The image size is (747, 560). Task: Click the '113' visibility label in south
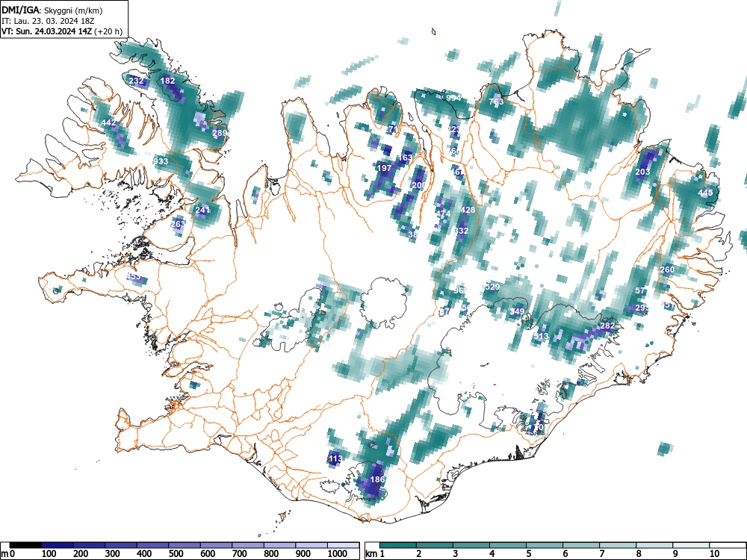335,459
